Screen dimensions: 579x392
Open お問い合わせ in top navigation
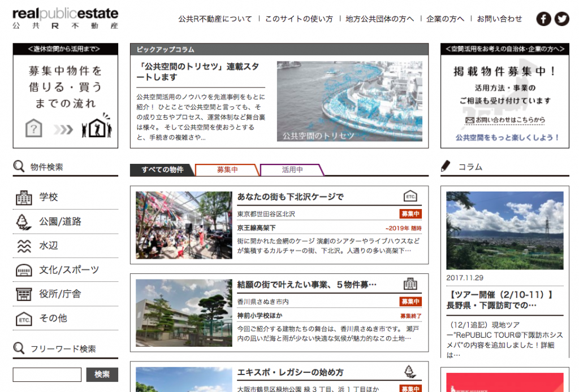[499, 19]
